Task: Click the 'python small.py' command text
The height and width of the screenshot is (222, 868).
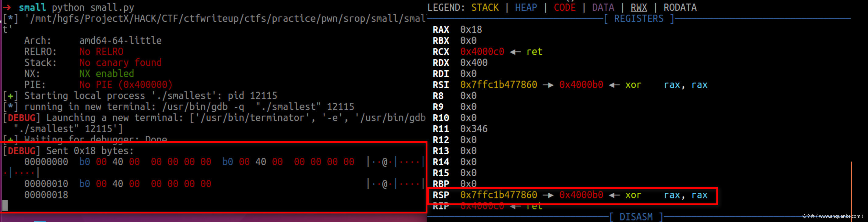Action: pyautogui.click(x=93, y=7)
